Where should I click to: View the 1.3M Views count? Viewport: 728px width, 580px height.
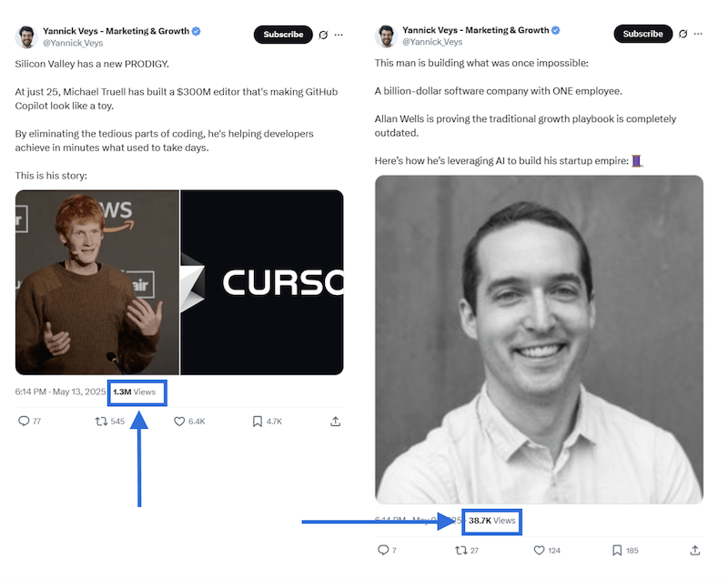[x=135, y=392]
